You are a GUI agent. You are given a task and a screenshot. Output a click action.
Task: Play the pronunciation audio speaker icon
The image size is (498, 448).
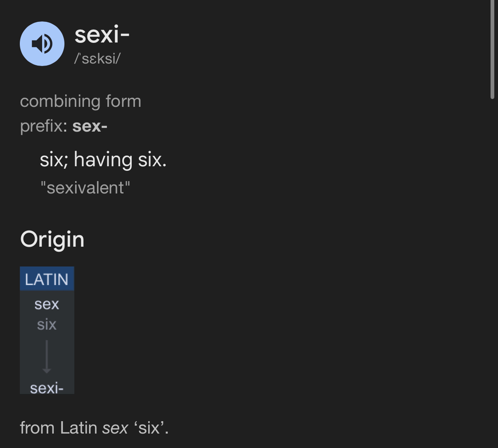[42, 44]
